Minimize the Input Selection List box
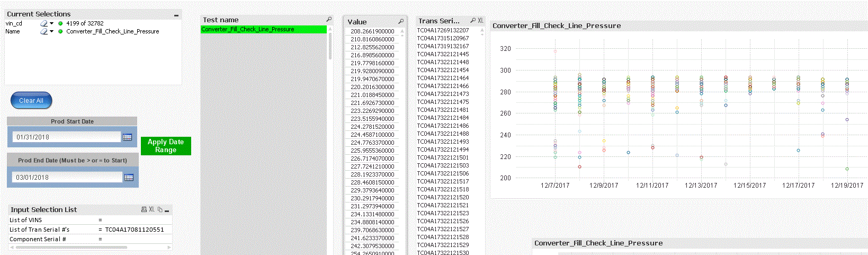The width and height of the screenshot is (868, 255). [167, 210]
